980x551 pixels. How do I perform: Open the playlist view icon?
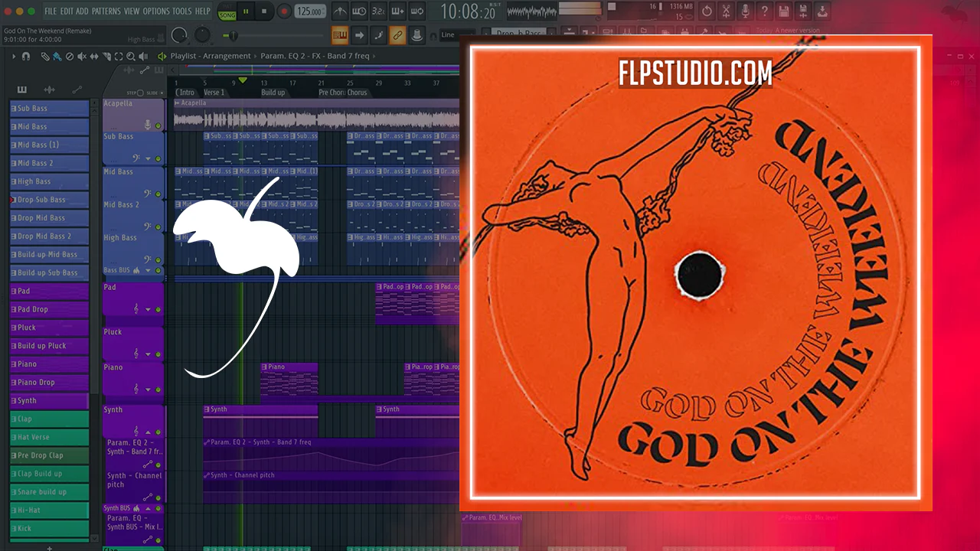click(x=340, y=35)
